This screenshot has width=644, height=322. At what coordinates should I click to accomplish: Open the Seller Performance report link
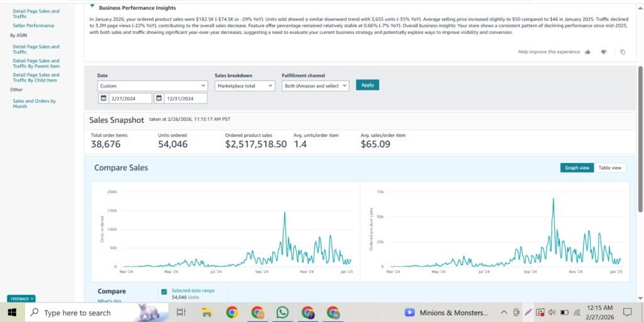pos(33,26)
